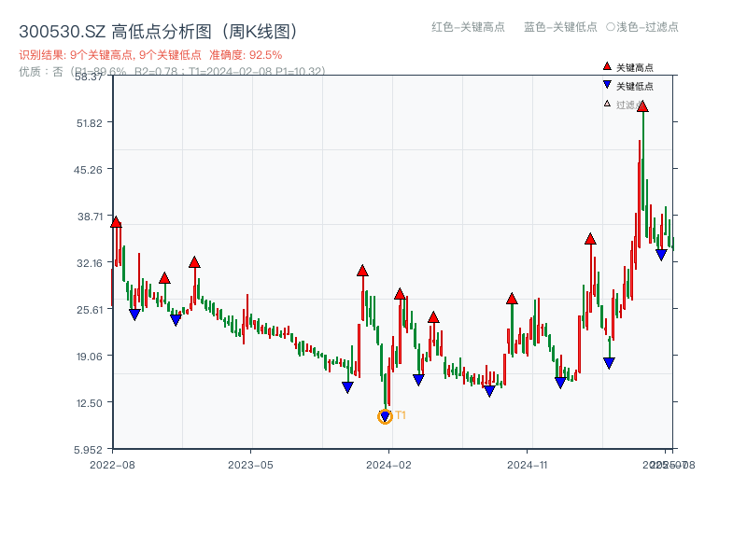Select the red high marker just before 2024-11
Screen dimensions: 747x560
point(512,299)
